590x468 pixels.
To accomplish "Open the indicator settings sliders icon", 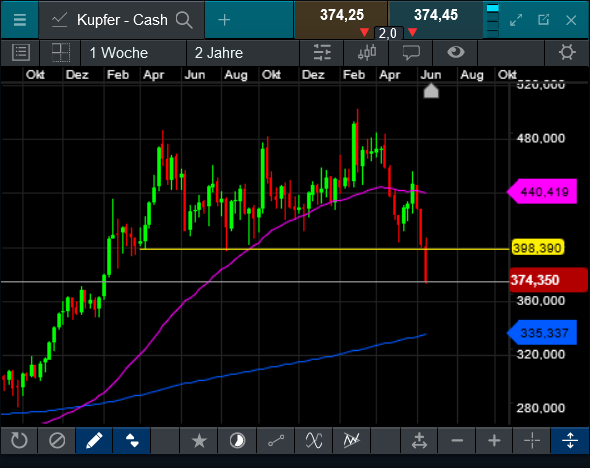I will tap(322, 53).
